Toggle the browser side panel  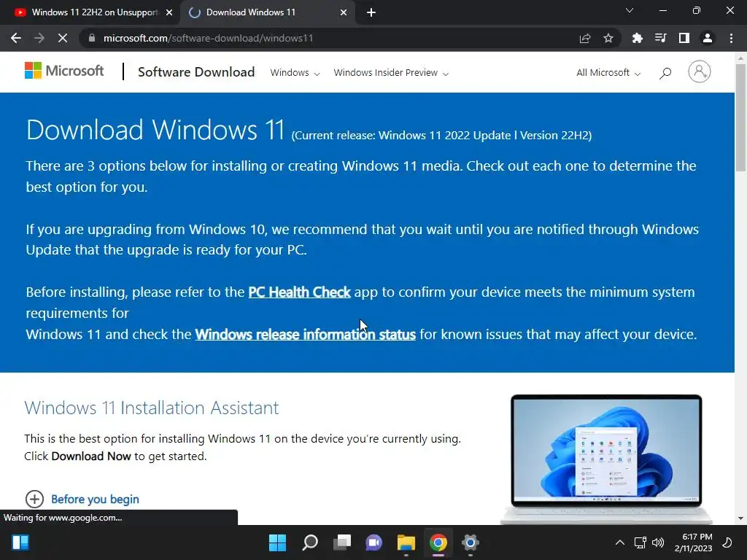(684, 38)
